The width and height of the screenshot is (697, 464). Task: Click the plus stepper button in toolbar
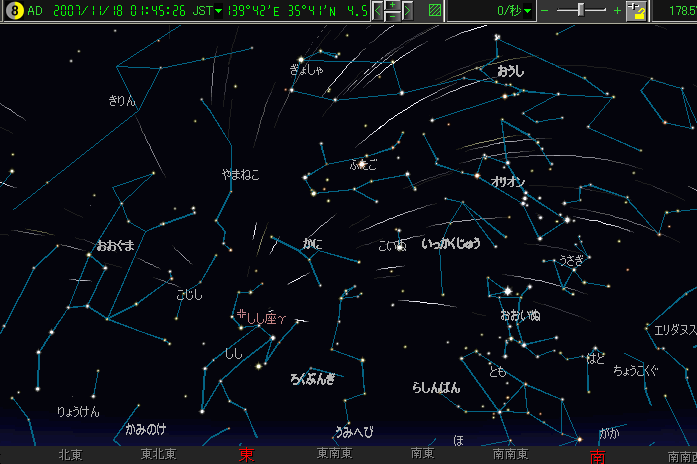click(x=392, y=6)
